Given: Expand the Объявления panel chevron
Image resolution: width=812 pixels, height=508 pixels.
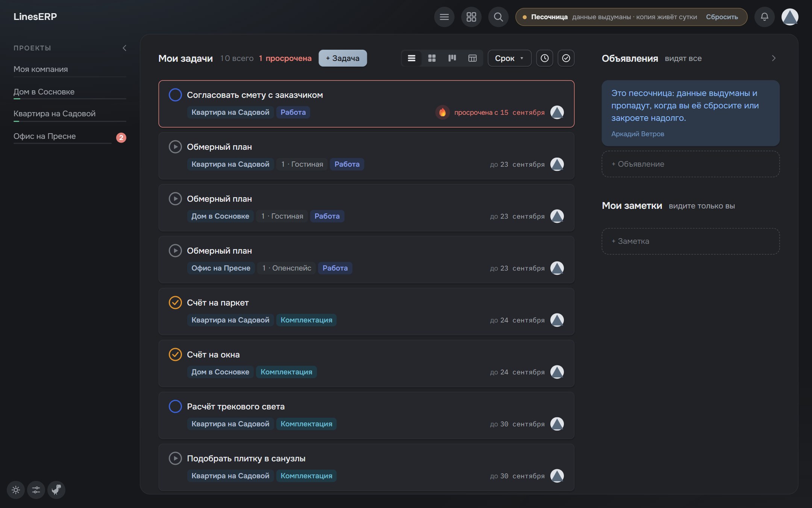Looking at the screenshot, I should coord(773,58).
